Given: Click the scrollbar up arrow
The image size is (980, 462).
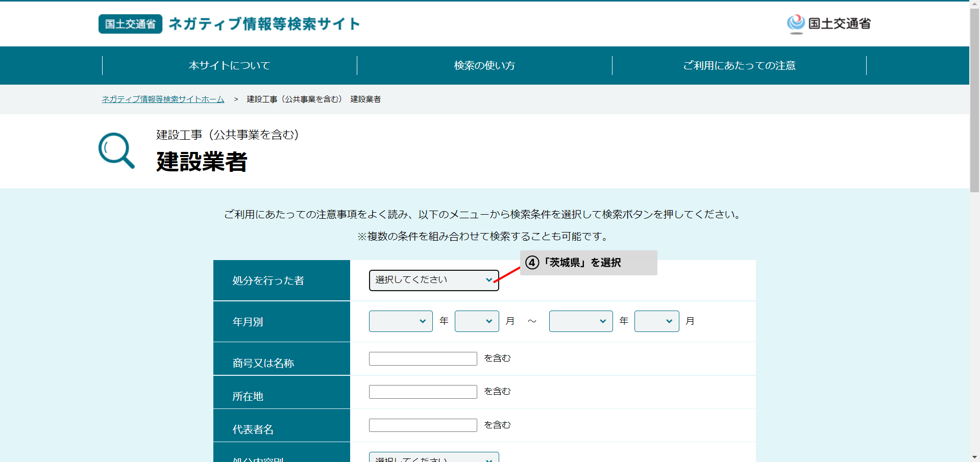Looking at the screenshot, I should 974,4.
